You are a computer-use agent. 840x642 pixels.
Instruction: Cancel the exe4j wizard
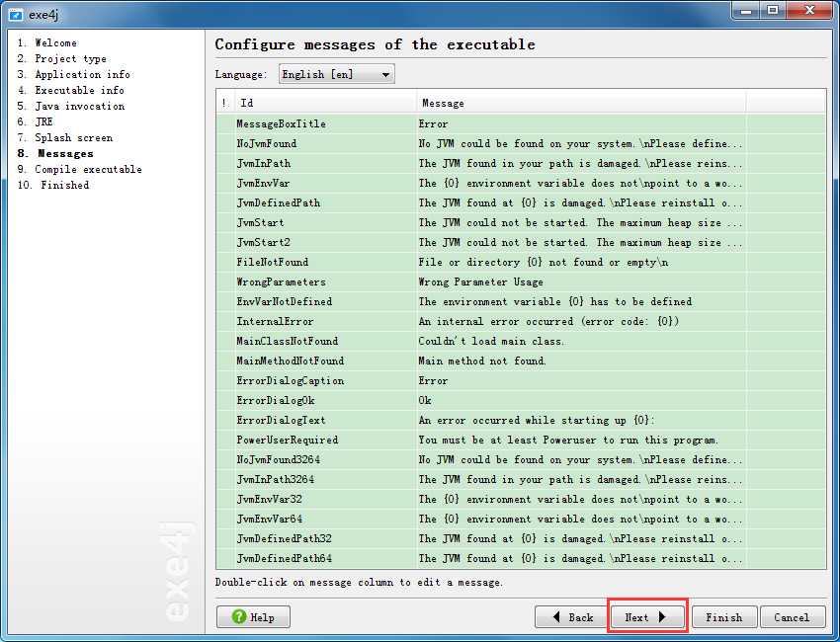(793, 617)
